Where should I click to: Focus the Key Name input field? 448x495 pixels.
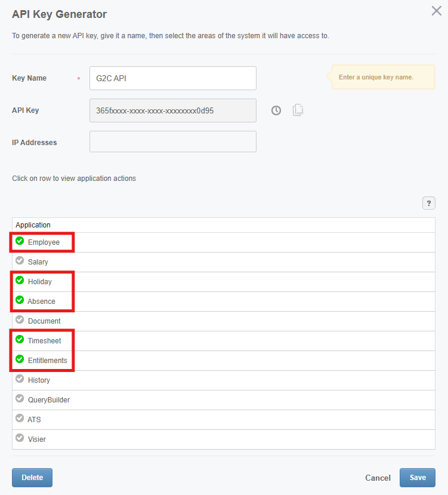click(x=173, y=78)
